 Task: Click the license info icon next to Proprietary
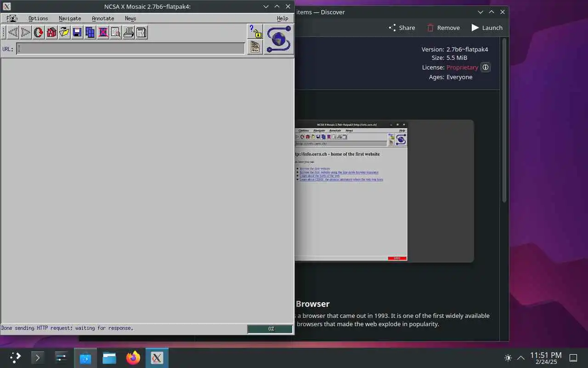tap(486, 67)
